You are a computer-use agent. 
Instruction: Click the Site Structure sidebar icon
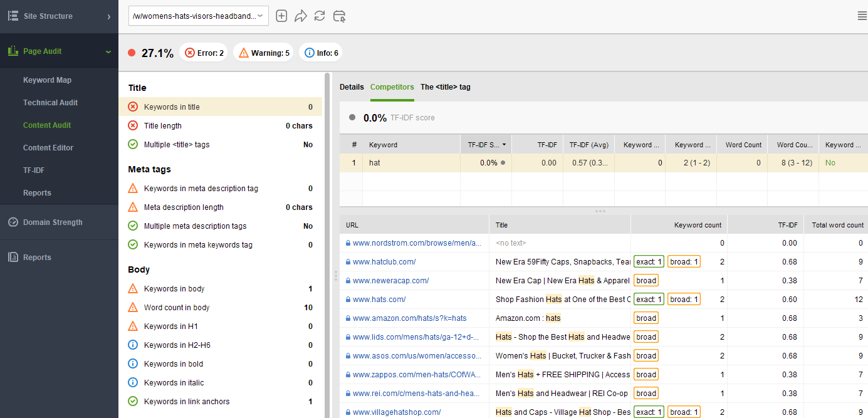point(13,16)
